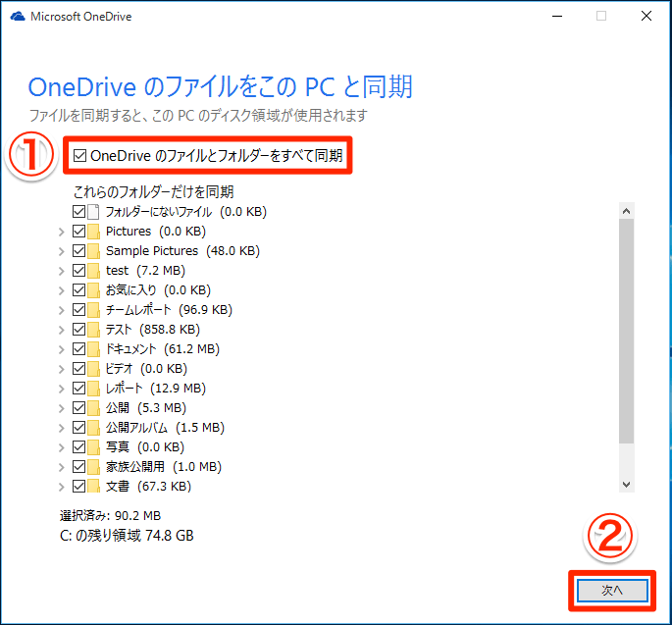
Task: Expand the 公開 folder tree
Action: coord(61,408)
